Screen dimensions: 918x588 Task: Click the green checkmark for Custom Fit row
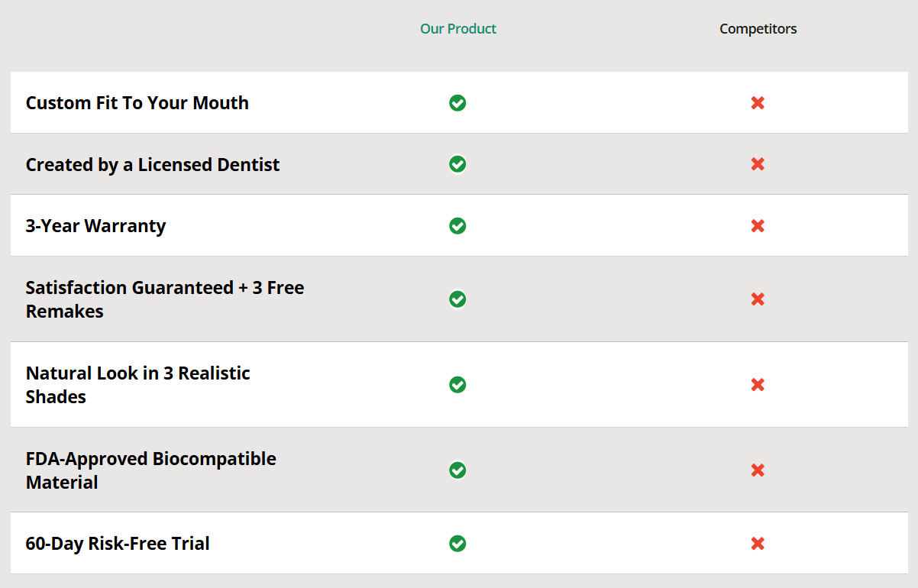(x=457, y=103)
